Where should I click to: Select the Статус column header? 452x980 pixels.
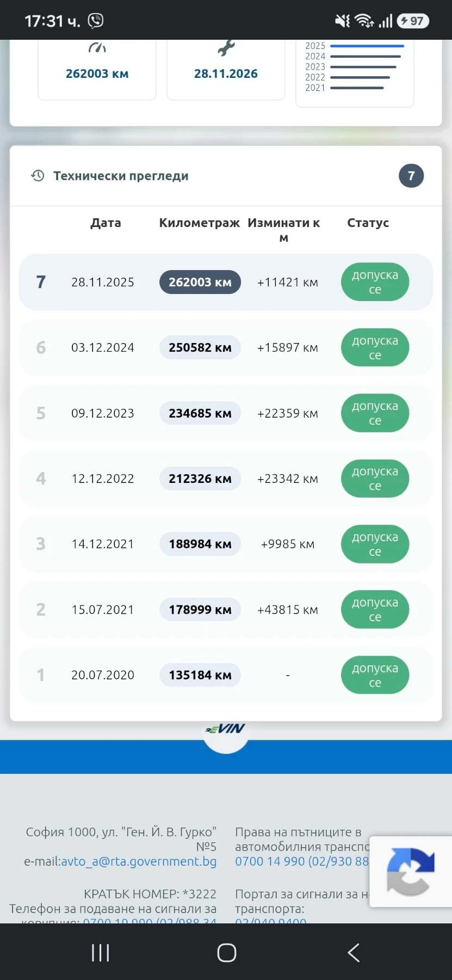(x=368, y=223)
